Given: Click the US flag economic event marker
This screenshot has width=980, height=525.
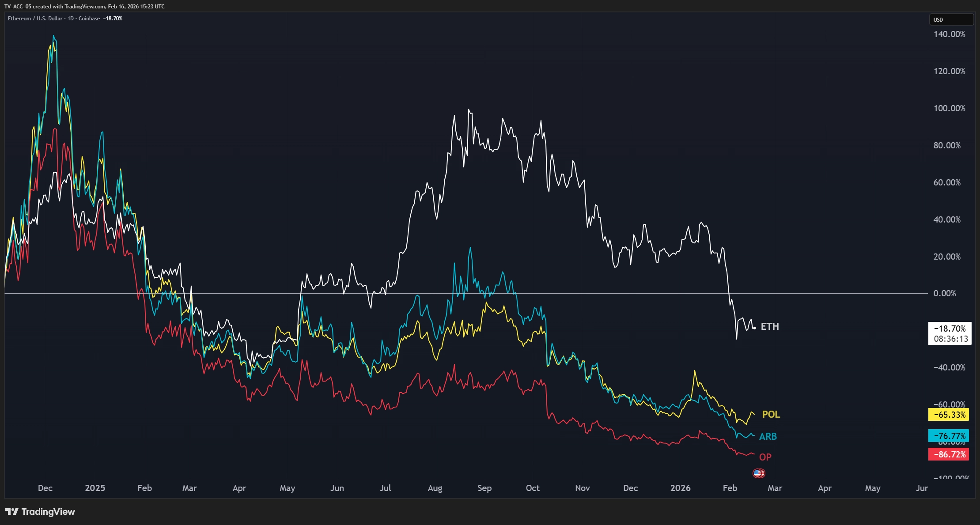Looking at the screenshot, I should [x=758, y=473].
